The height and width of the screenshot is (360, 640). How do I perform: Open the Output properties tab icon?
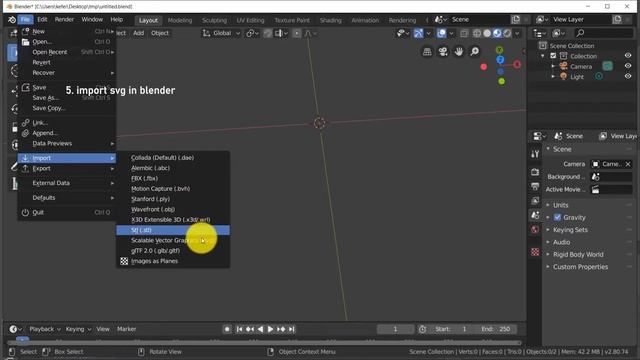(535, 186)
